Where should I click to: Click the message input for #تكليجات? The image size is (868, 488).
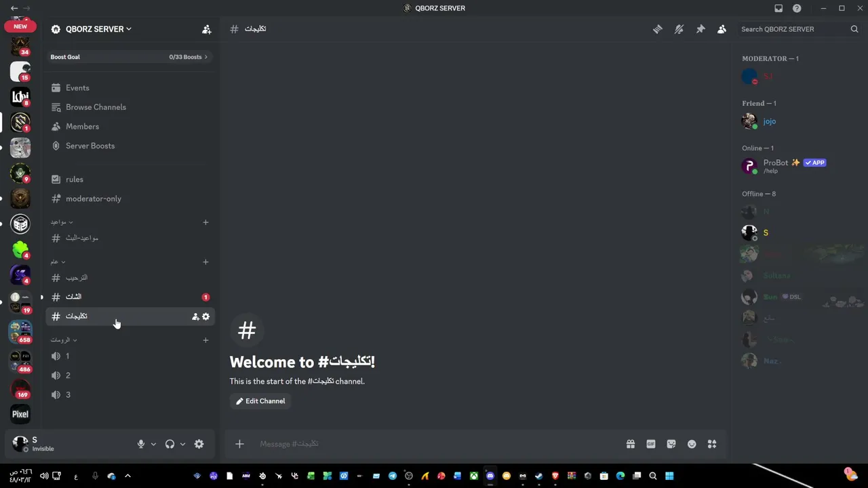pyautogui.click(x=437, y=444)
